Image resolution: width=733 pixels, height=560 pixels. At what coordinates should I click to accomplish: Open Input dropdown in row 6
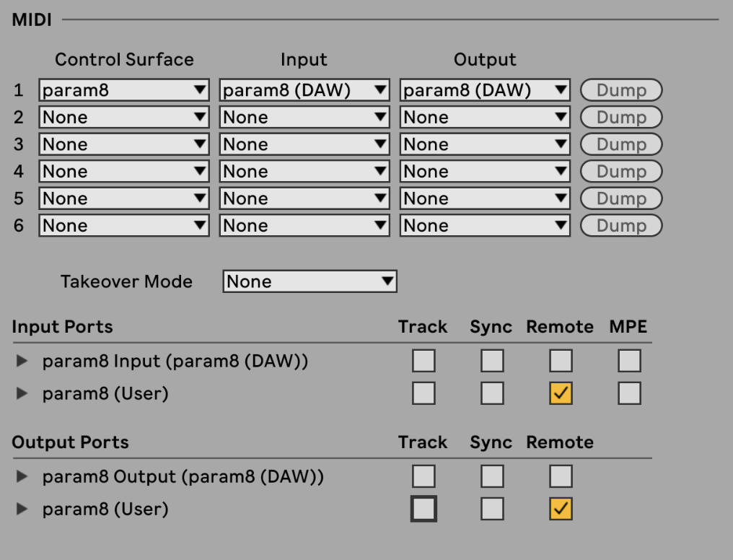point(304,225)
